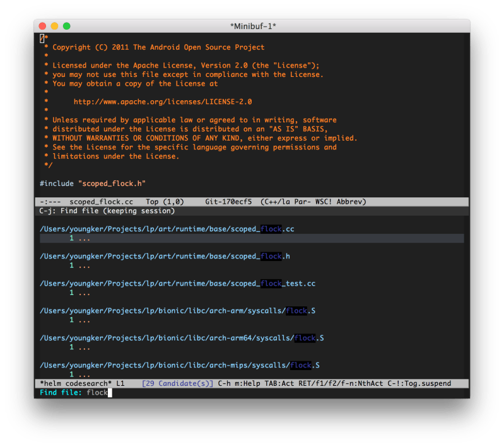The width and height of the screenshot is (504, 447).
Task: Click 'C-!:Tog.suspend' in helm mode line
Action: pyautogui.click(x=419, y=383)
